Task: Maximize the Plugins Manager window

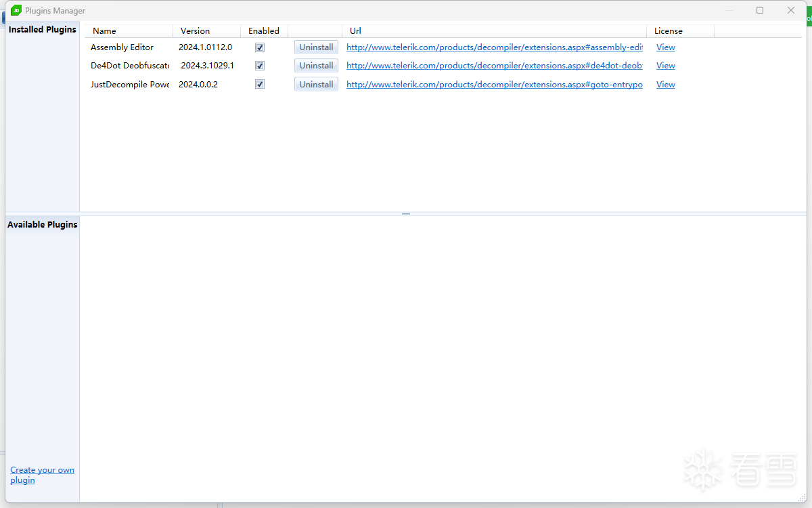Action: coord(760,10)
